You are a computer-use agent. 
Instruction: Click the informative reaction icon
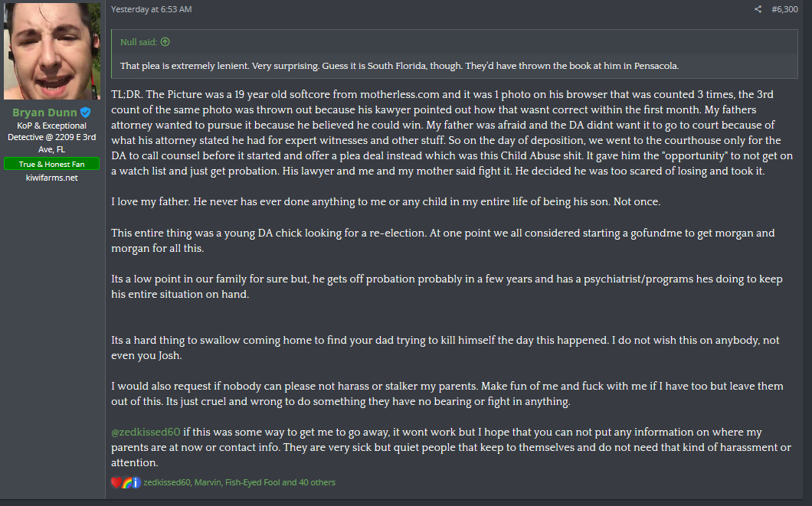click(x=136, y=482)
